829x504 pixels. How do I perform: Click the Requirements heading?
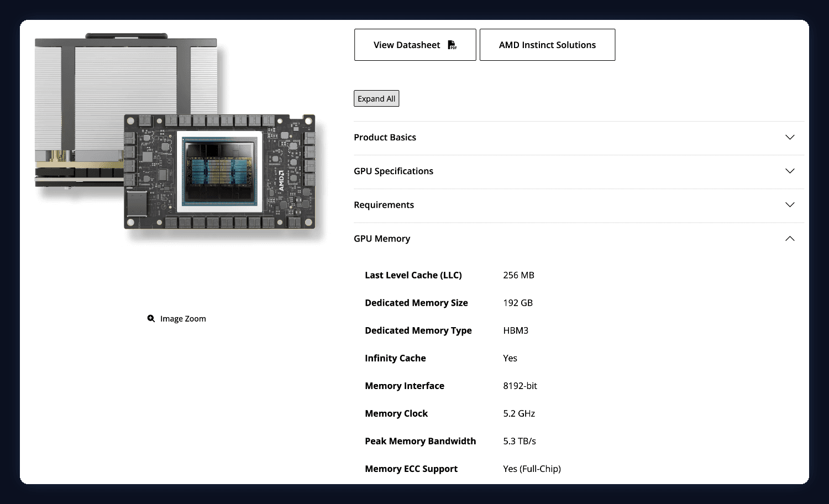384,204
